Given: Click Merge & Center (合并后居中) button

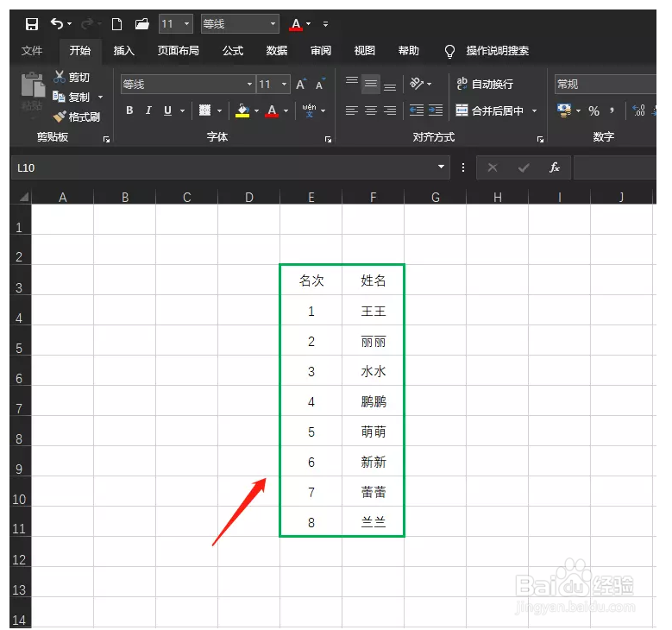Looking at the screenshot, I should pos(490,110).
